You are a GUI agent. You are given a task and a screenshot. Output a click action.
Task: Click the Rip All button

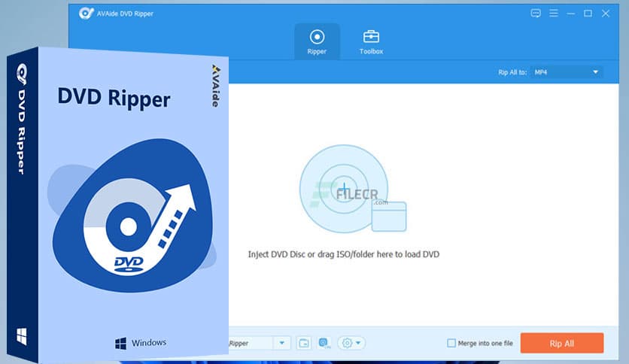pyautogui.click(x=561, y=343)
